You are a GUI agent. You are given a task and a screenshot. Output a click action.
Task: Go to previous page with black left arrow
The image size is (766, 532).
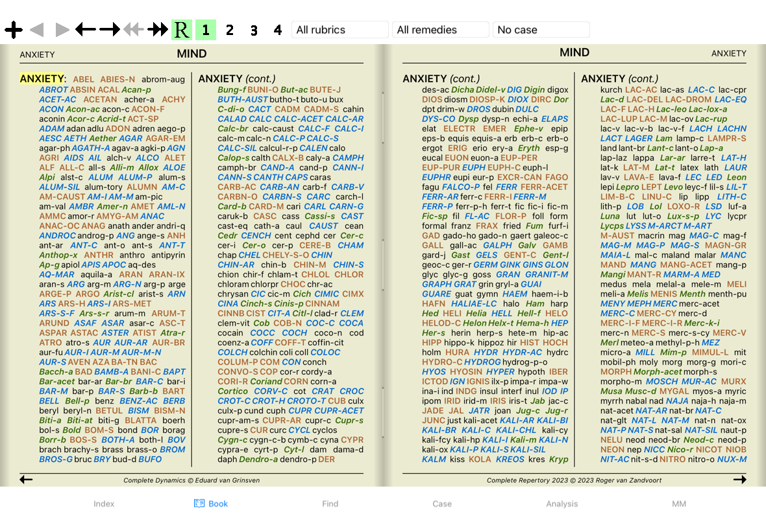[x=86, y=30]
